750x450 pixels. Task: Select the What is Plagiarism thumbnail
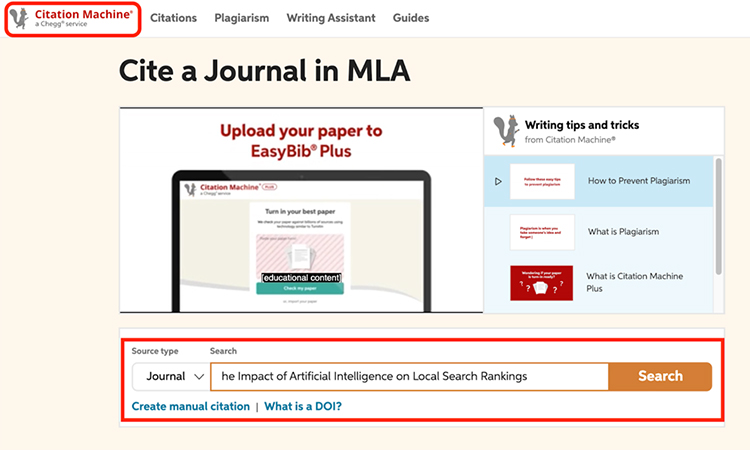[542, 232]
